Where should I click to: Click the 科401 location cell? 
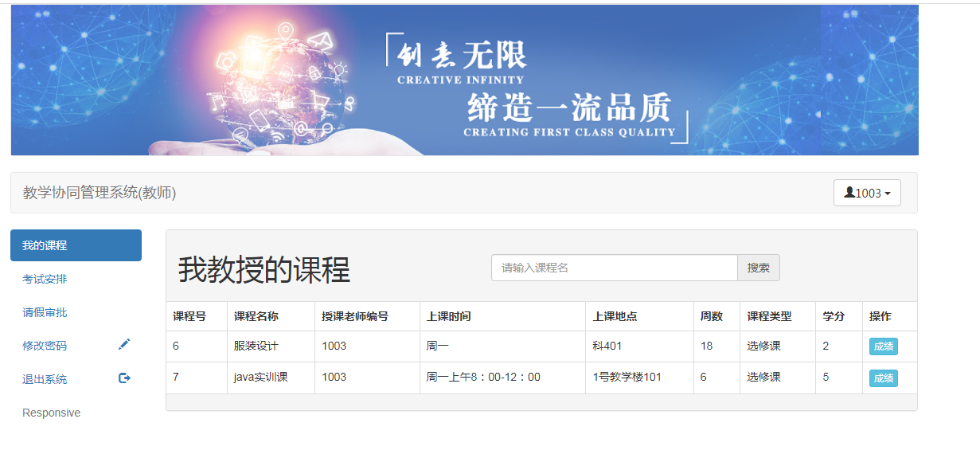(639, 346)
